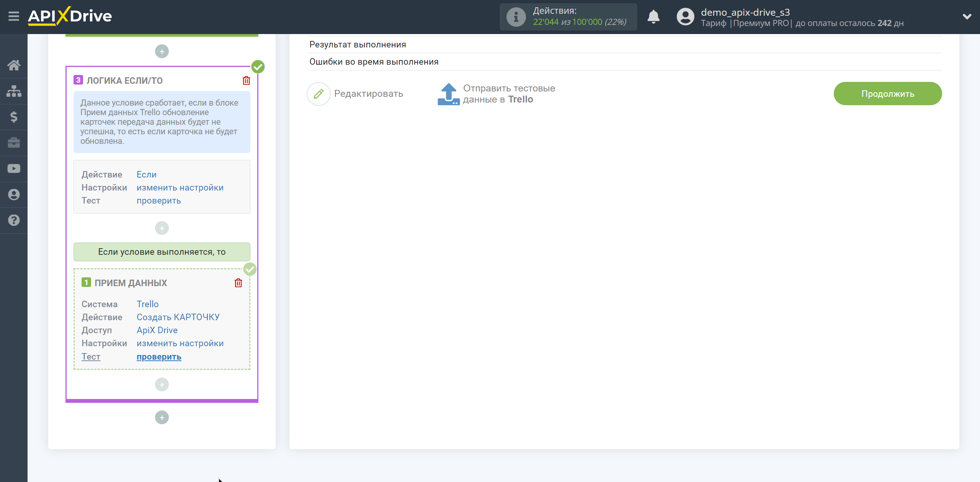The height and width of the screenshot is (482, 980).
Task: Delete the ЛОГИКА ЕСЛИ/ТО block
Action: point(246,80)
